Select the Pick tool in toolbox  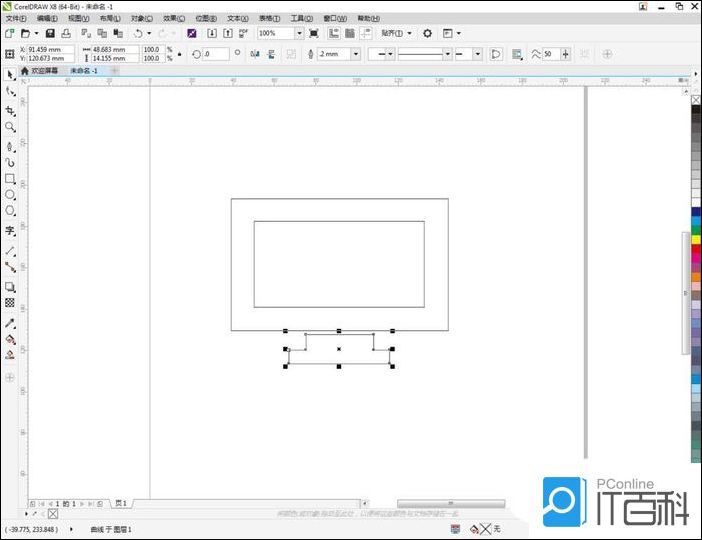[x=10, y=74]
